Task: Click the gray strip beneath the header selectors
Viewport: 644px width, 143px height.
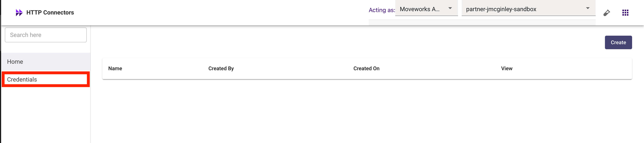Action: (x=482, y=22)
